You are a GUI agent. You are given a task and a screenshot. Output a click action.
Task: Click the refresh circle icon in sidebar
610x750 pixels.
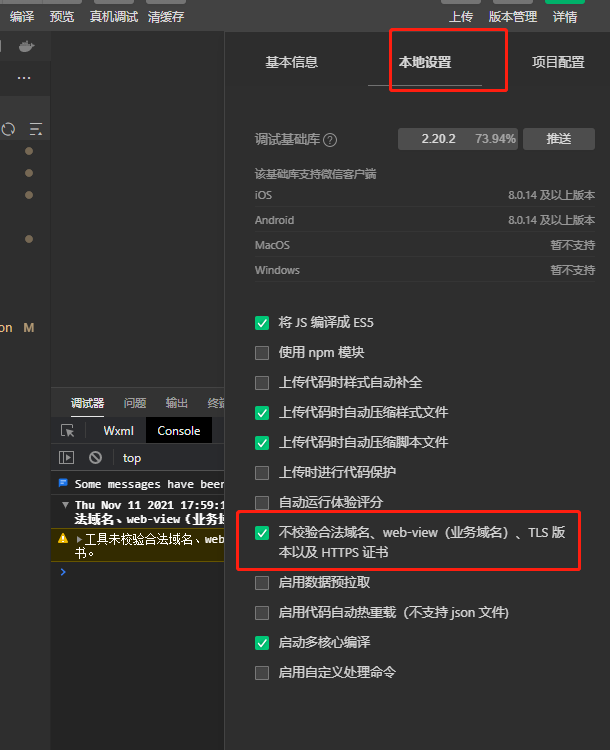[x=8, y=129]
